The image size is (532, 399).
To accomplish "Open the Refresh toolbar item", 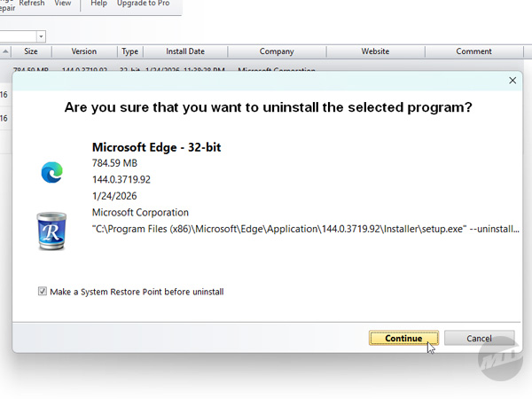I will pyautogui.click(x=32, y=4).
